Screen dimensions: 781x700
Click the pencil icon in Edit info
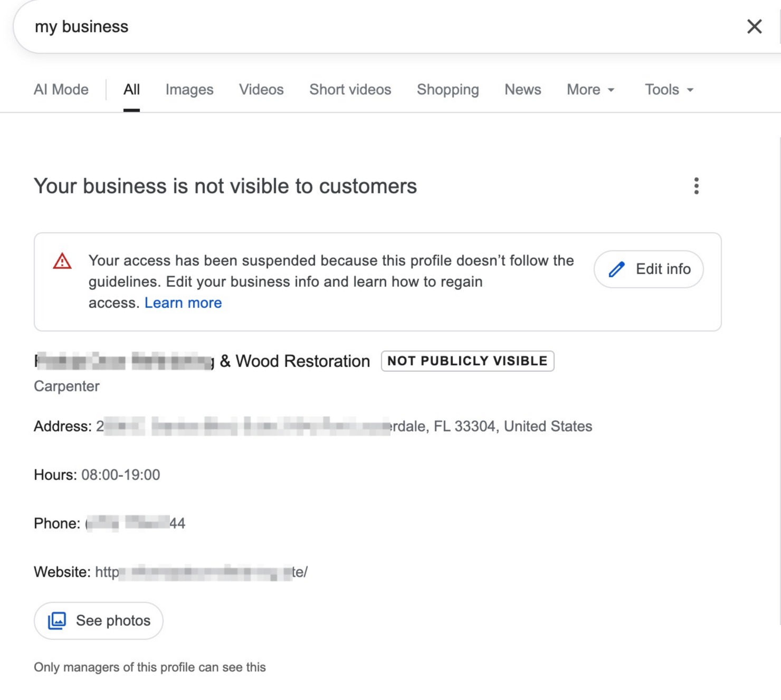coord(616,269)
